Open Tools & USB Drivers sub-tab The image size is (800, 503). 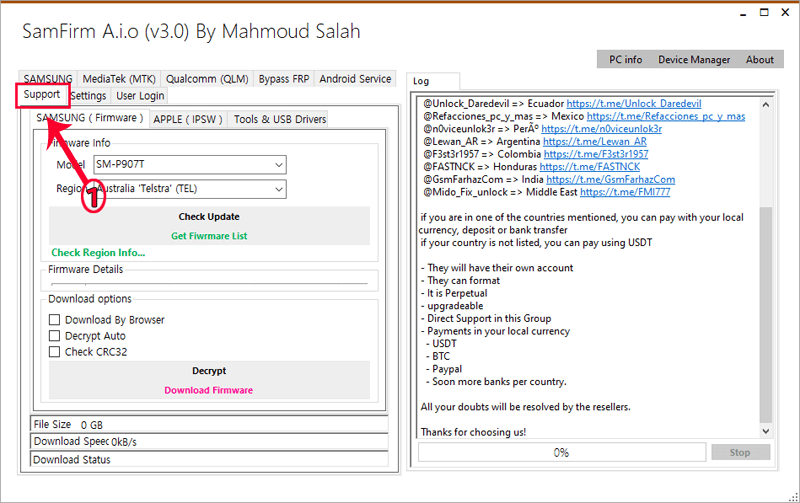point(280,119)
